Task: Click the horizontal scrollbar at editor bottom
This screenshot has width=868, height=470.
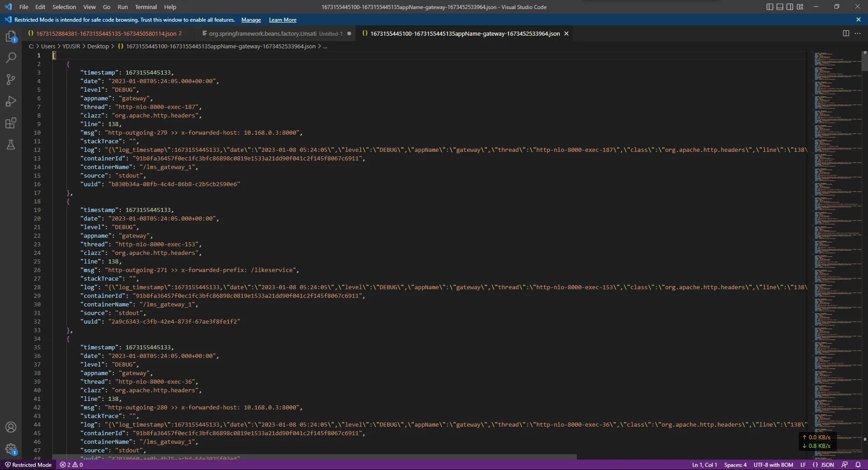Action: 315,457
